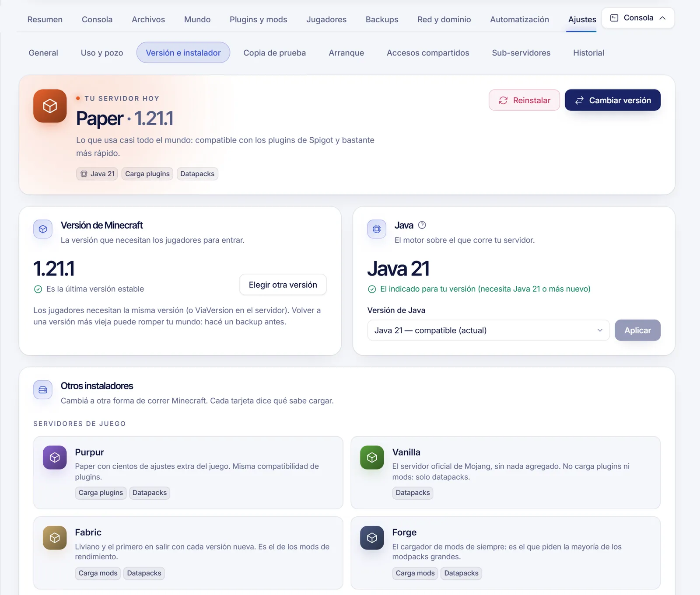Open the Versión de Java dropdown
This screenshot has width=700, height=595.
(488, 331)
